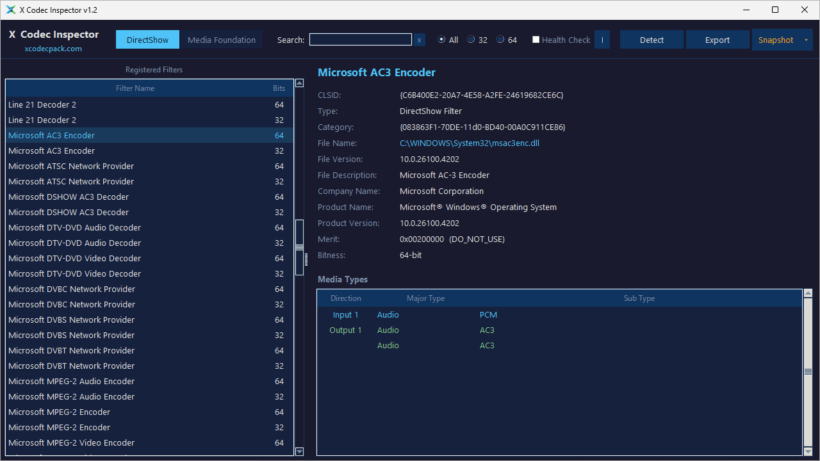Click the Category GUID value
Screen dimensions: 820x461
point(482,127)
